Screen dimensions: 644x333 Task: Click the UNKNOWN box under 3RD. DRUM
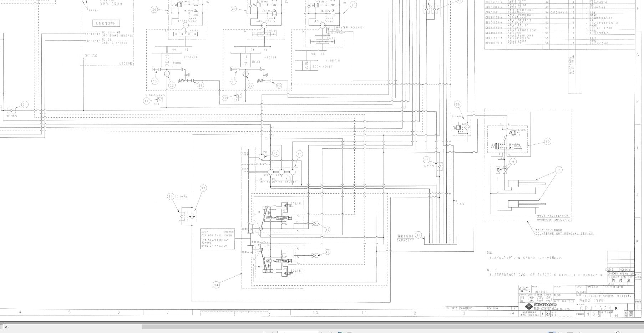point(106,23)
